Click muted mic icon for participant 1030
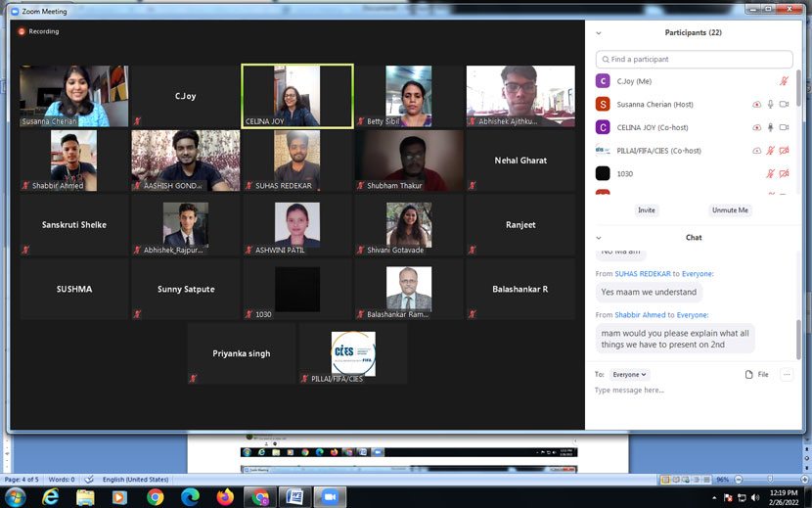Image resolution: width=812 pixels, height=508 pixels. click(x=771, y=174)
